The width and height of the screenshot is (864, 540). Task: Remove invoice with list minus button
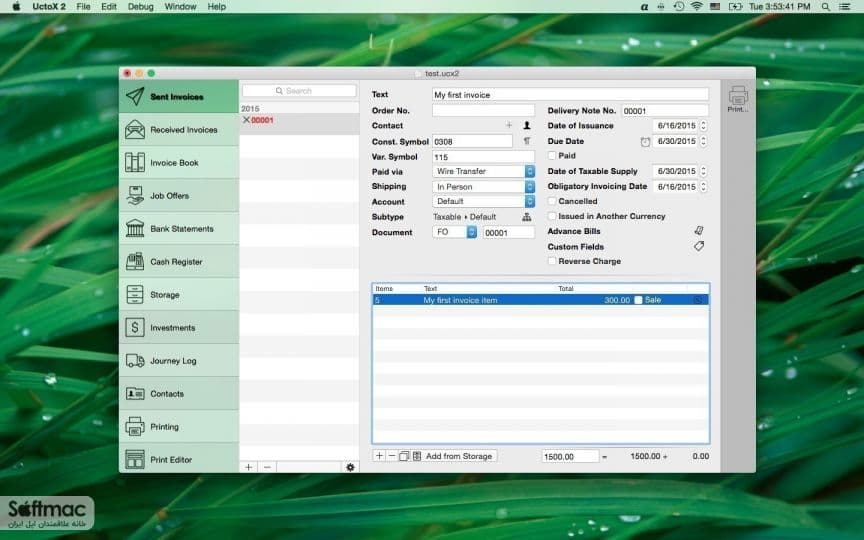pos(267,467)
